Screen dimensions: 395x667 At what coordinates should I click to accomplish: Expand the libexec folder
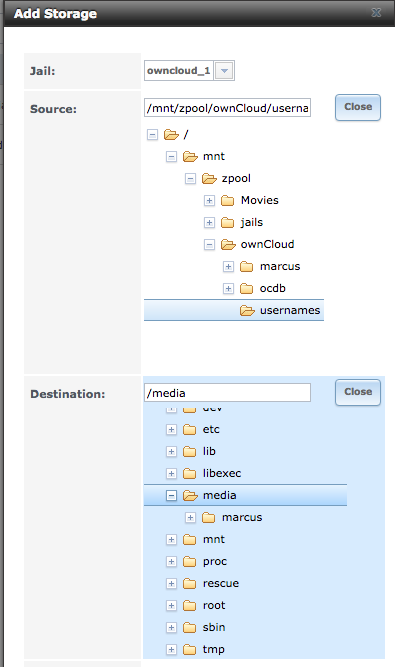(171, 473)
